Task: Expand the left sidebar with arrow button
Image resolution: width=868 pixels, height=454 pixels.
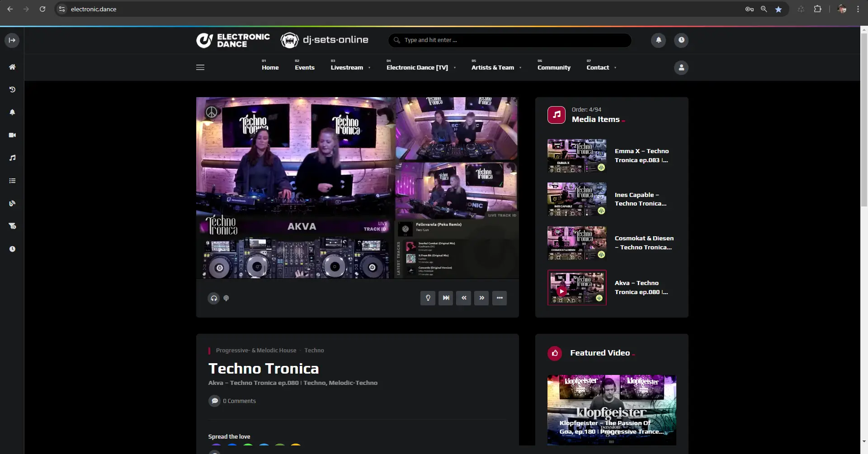Action: [x=12, y=40]
